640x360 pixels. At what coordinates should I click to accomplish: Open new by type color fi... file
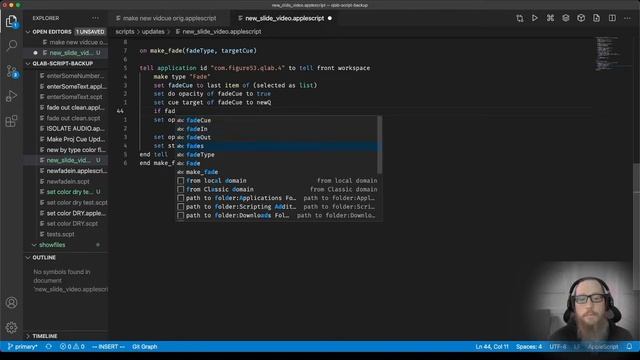(73, 149)
